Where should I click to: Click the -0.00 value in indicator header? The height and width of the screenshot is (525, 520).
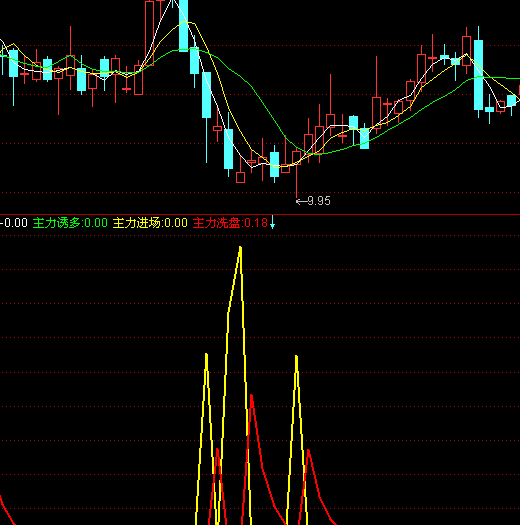(x=14, y=223)
